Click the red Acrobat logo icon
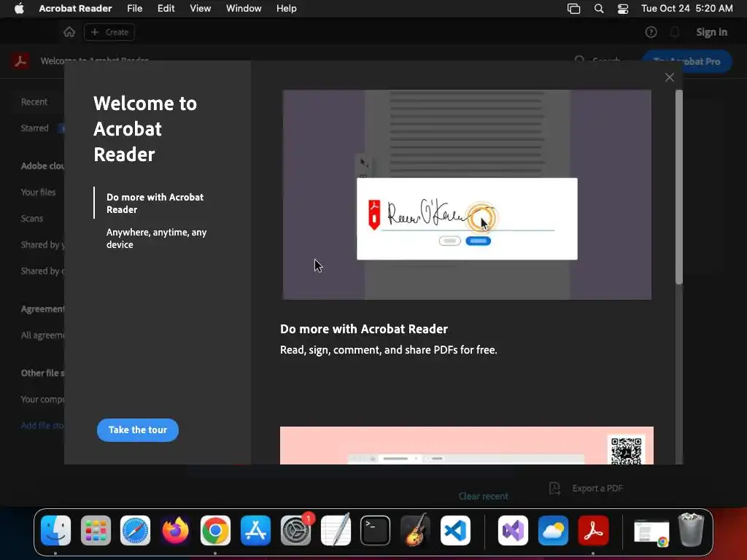 click(x=20, y=61)
